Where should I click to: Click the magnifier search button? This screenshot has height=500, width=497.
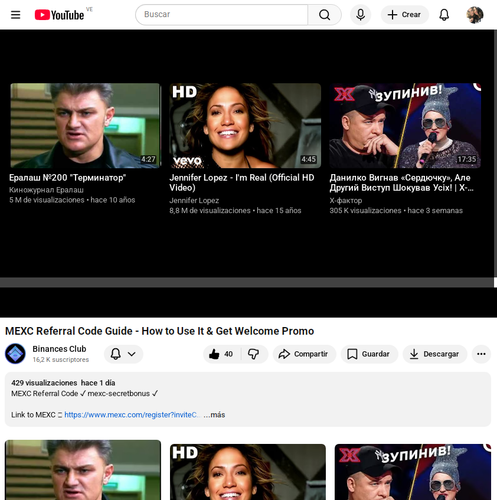(x=324, y=15)
